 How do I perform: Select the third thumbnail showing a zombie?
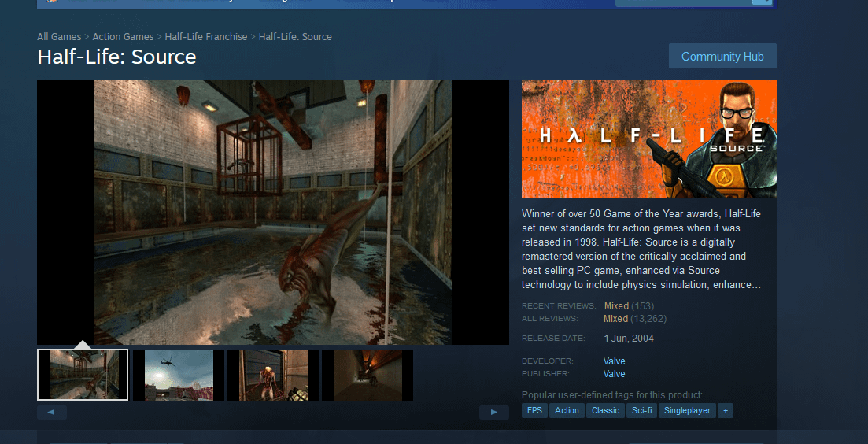[x=272, y=375]
